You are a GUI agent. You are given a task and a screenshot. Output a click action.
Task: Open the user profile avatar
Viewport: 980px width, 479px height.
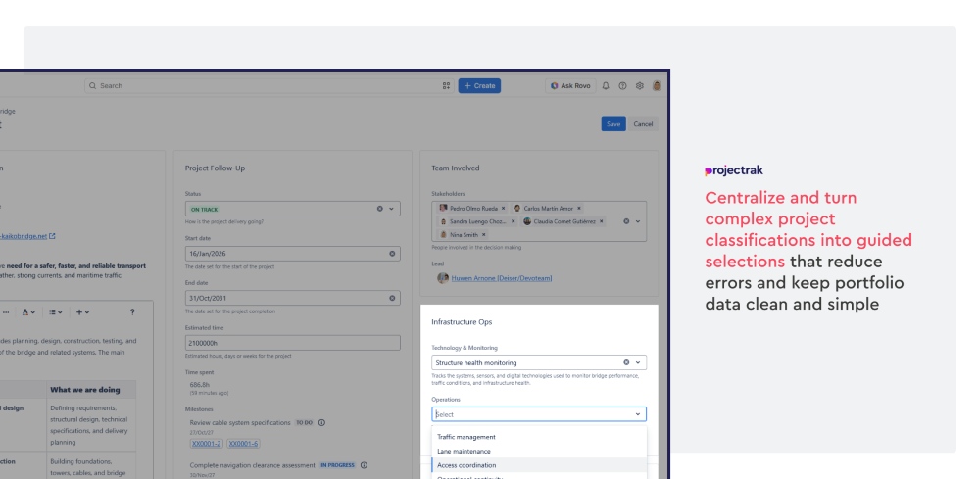(657, 85)
